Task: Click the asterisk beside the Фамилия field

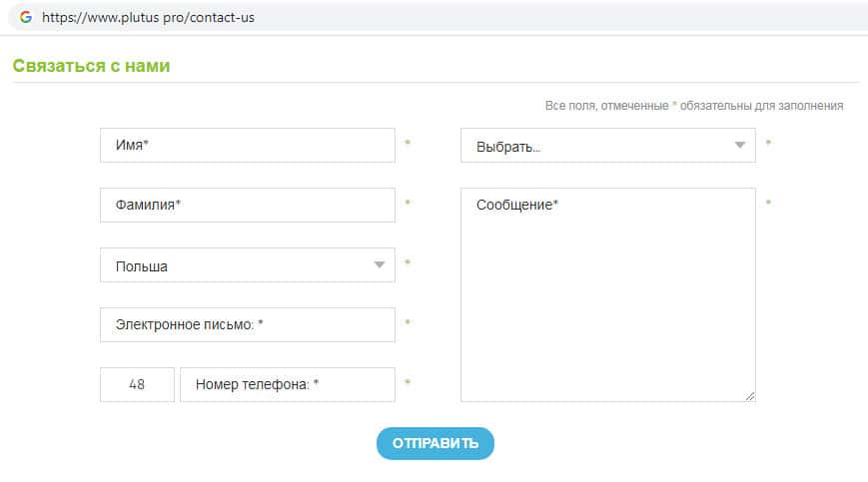Action: [x=408, y=204]
